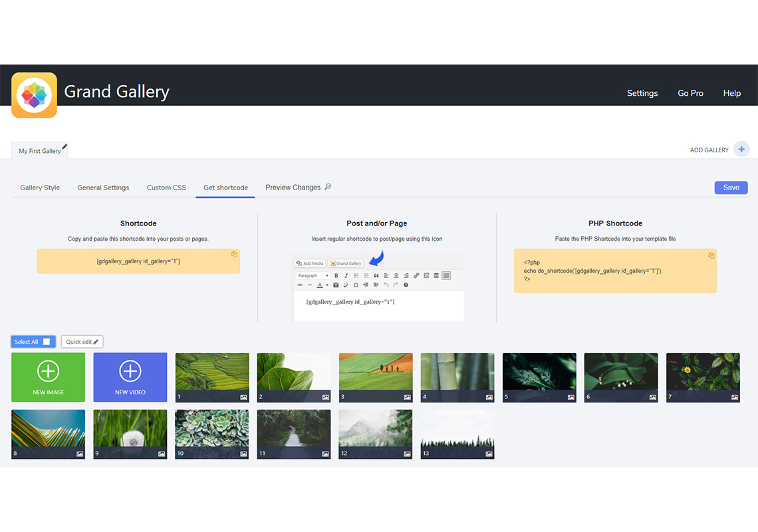Click image type icon on thumbnail 8
The width and height of the screenshot is (758, 532).
pos(80,454)
